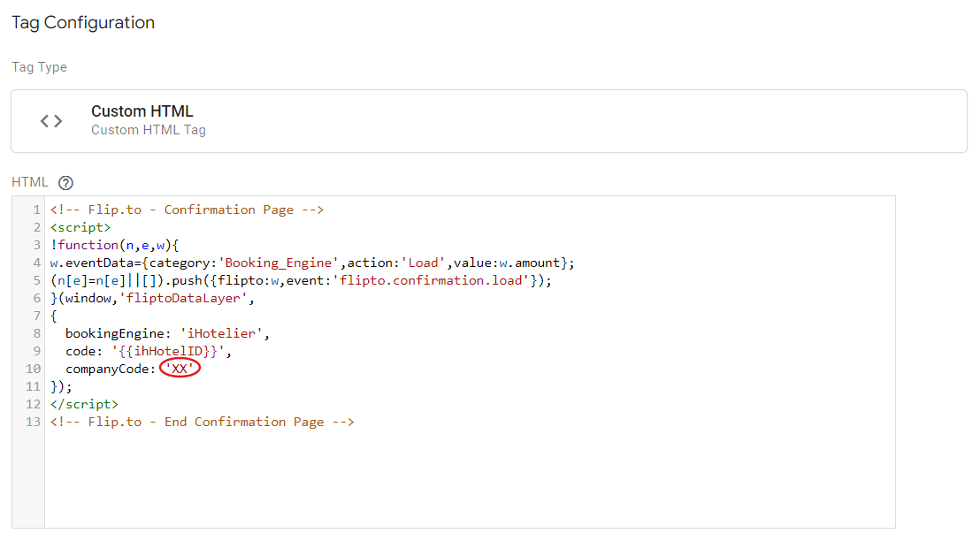
Task: Click the Tag Configuration heading
Action: 83,23
